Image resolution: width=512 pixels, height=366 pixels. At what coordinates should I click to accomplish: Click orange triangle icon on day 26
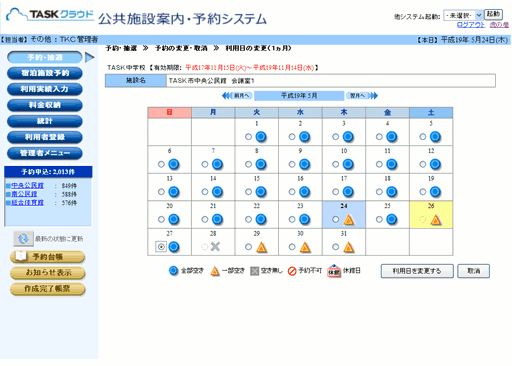pyautogui.click(x=436, y=220)
